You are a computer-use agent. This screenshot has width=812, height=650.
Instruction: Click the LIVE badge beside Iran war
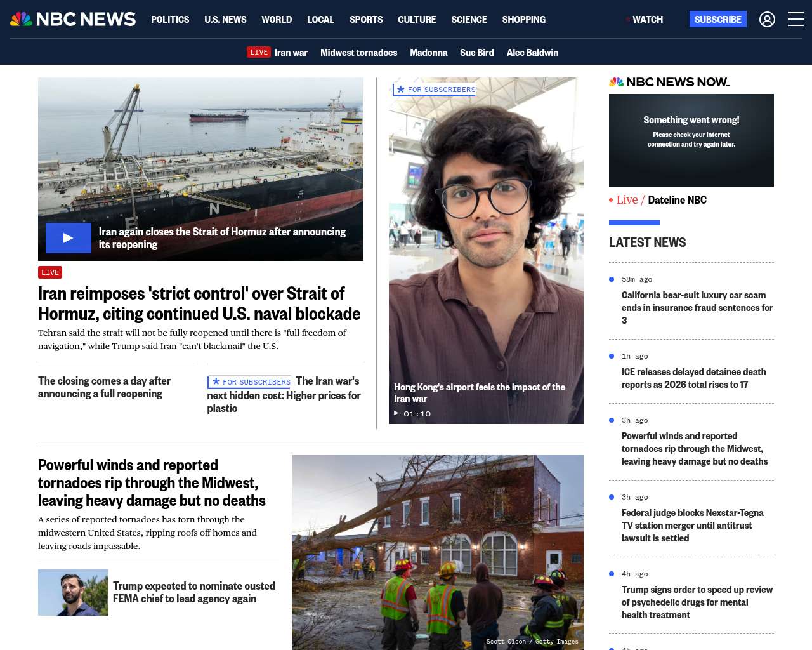point(258,53)
